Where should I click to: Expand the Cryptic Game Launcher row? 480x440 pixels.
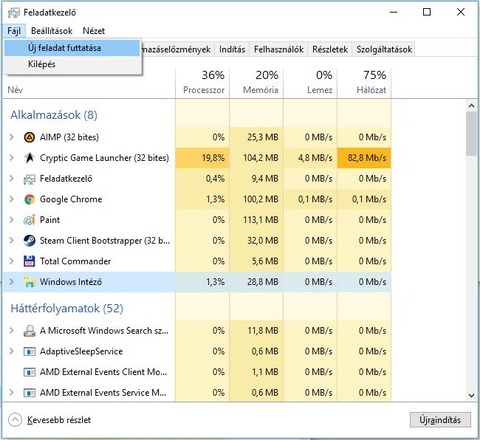click(x=12, y=158)
